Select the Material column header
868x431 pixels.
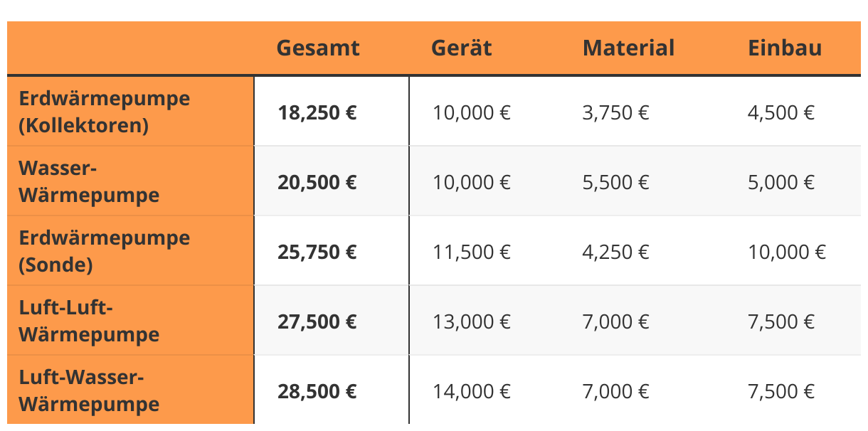point(628,48)
